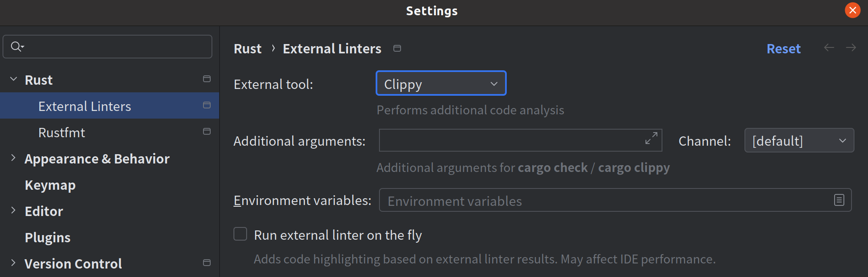Click project-level icon beside Version Control
This screenshot has width=868, height=277.
[207, 263]
